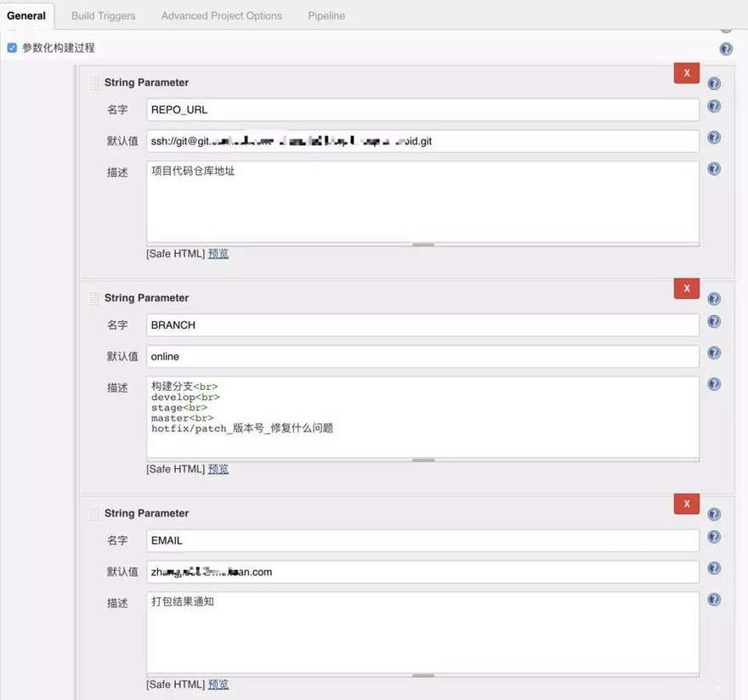
Task: Open Advanced Project Options tab
Action: pyautogui.click(x=222, y=16)
